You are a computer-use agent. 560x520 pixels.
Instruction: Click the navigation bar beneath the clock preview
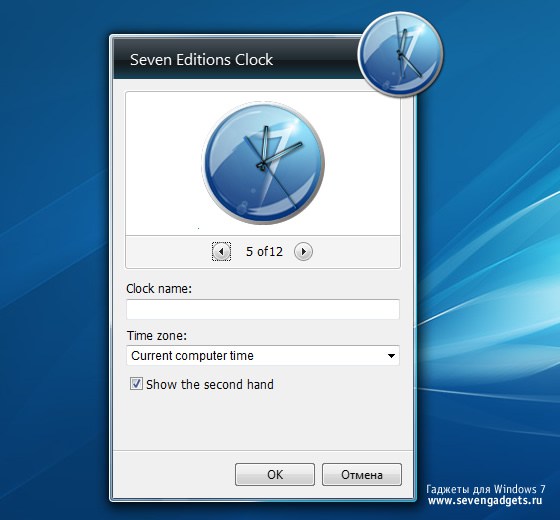pyautogui.click(x=263, y=252)
